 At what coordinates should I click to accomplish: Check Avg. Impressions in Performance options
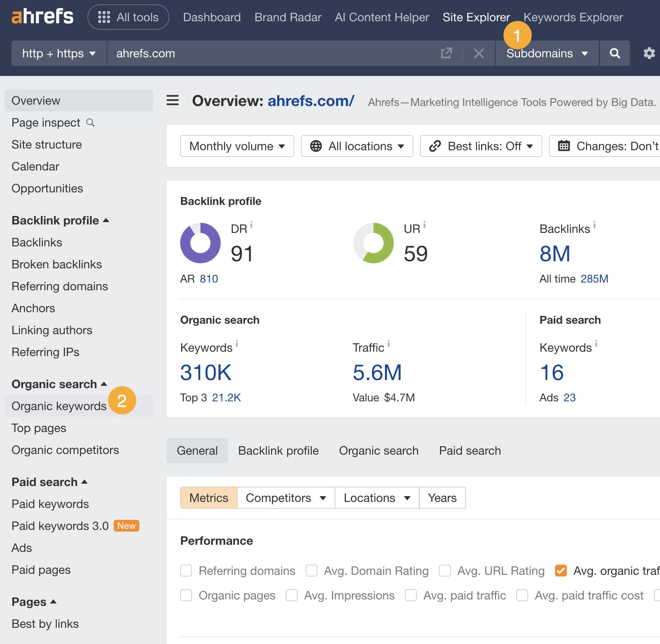(292, 595)
